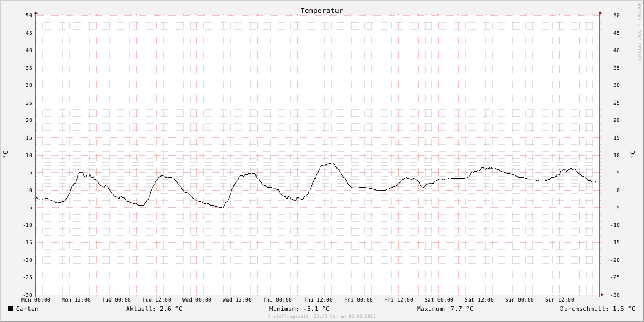Click the "°C" unit label on right axis

(x=632, y=155)
